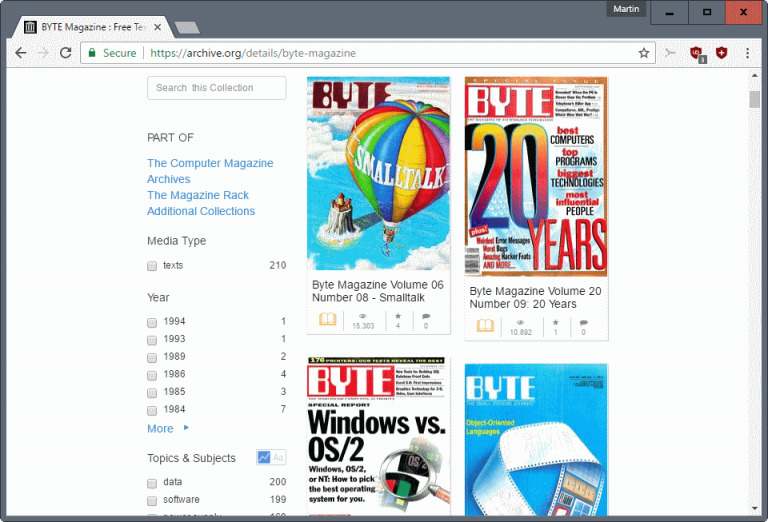The width and height of the screenshot is (768, 522).
Task: Check the data topic checkbox
Action: pyautogui.click(x=152, y=483)
